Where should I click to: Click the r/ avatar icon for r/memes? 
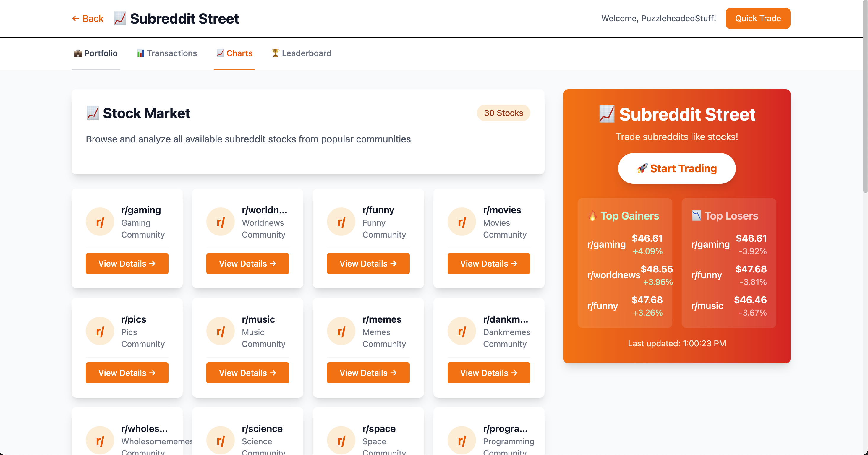coord(341,331)
